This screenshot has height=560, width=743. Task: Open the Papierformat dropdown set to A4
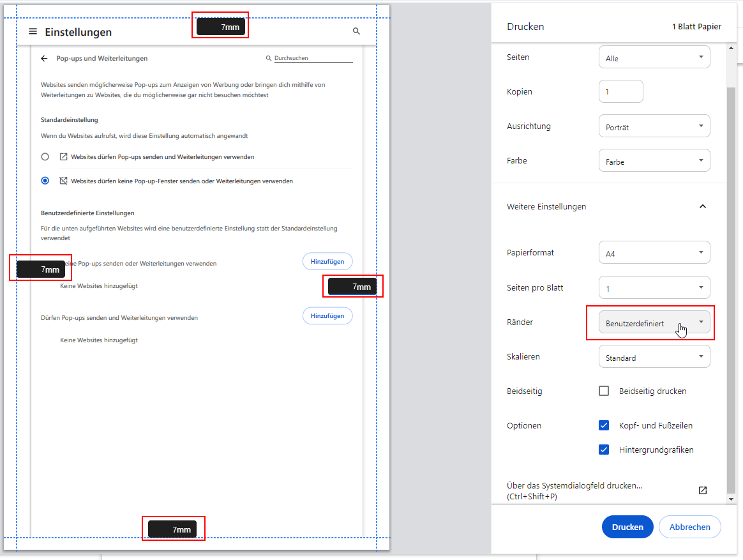[654, 253]
